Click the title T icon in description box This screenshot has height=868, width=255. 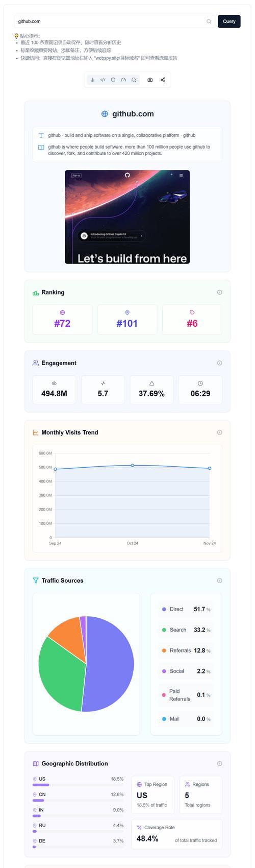coord(41,135)
